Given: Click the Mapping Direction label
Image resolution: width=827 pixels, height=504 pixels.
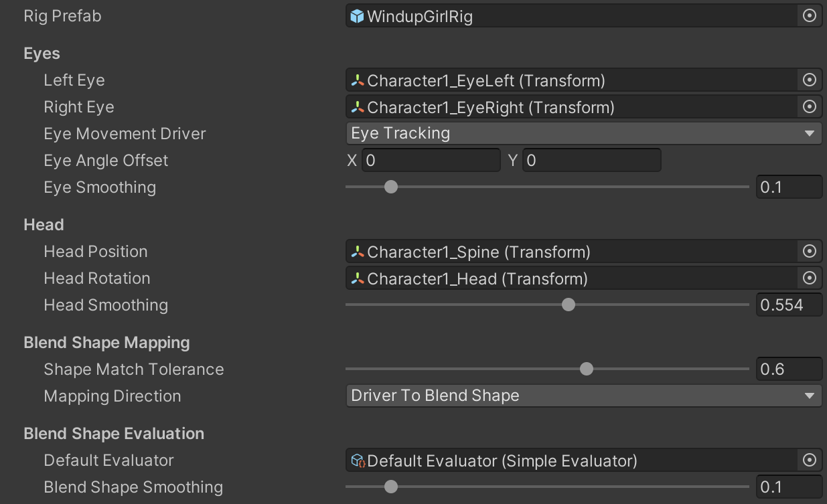Looking at the screenshot, I should pos(112,396).
